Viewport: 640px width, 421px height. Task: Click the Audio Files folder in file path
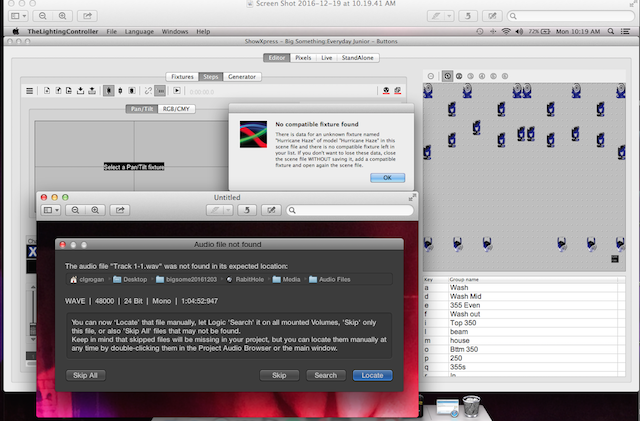point(330,279)
